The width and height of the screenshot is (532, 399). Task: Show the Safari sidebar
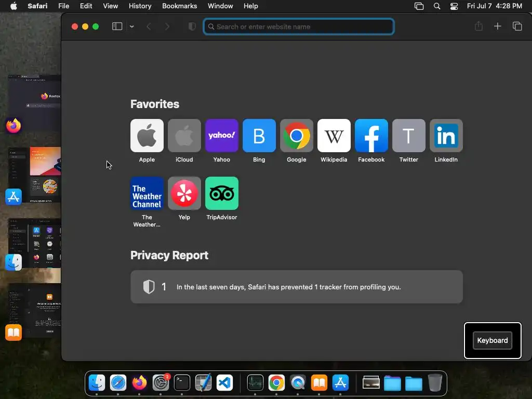(117, 26)
